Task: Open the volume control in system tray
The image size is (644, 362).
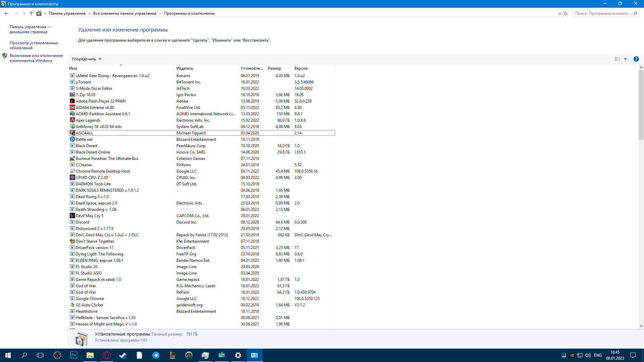Action: [x=588, y=355]
